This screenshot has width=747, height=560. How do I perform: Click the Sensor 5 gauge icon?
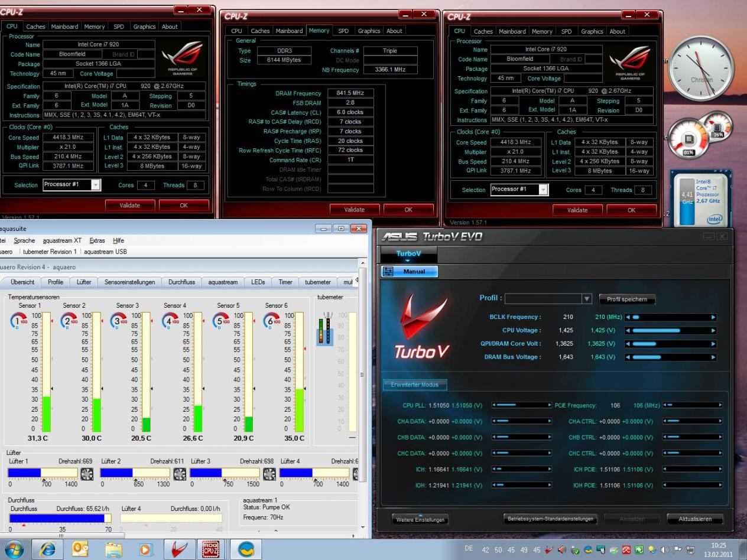click(220, 320)
